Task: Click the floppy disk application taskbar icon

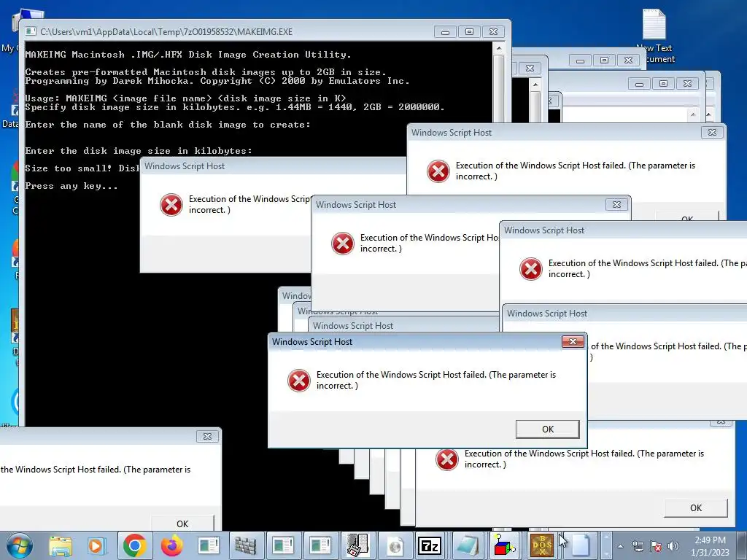Action: point(357,545)
